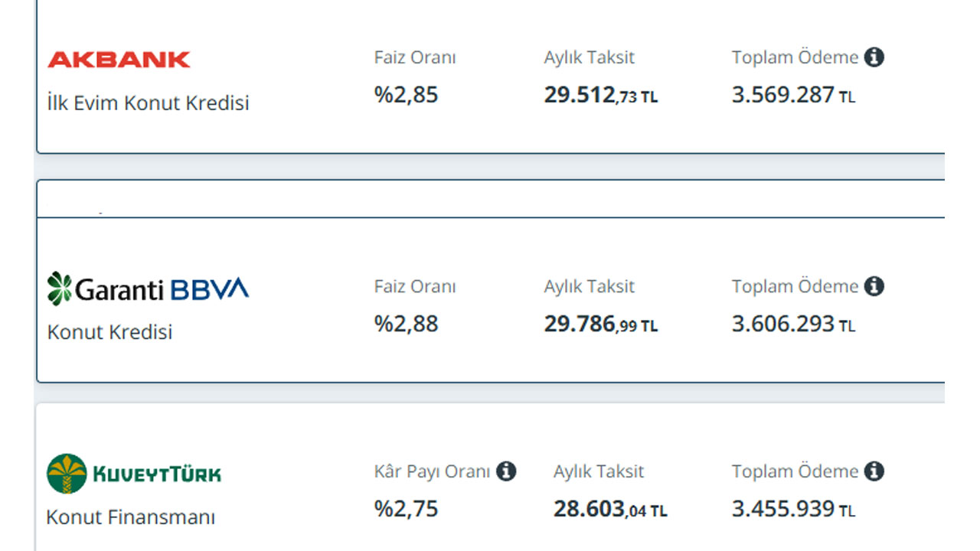
Task: Click Kuveyt Türk total payment 3.455.939 TL
Action: (x=793, y=510)
